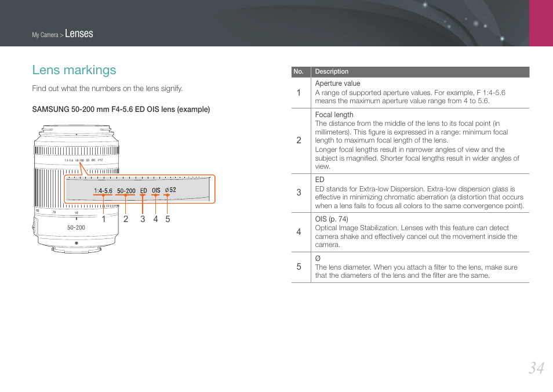Image resolution: width=553 pixels, height=392 pixels.
Task: Click the 'My Camera' breadcrumb text
Action: 45,35
